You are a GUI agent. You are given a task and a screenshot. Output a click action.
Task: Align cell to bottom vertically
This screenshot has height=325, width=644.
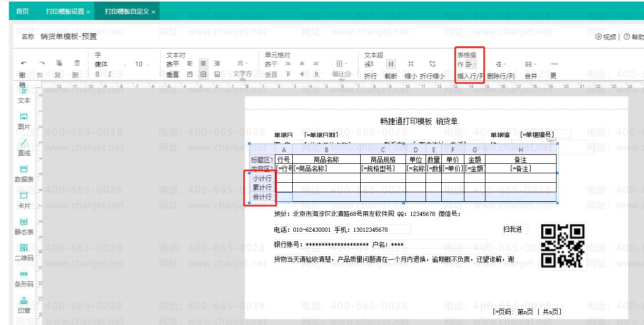pos(316,75)
